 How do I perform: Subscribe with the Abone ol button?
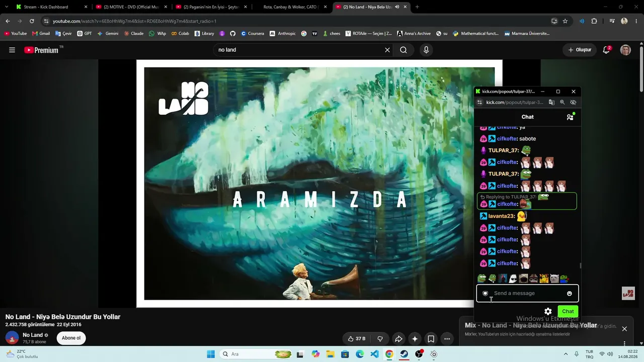tap(71, 338)
